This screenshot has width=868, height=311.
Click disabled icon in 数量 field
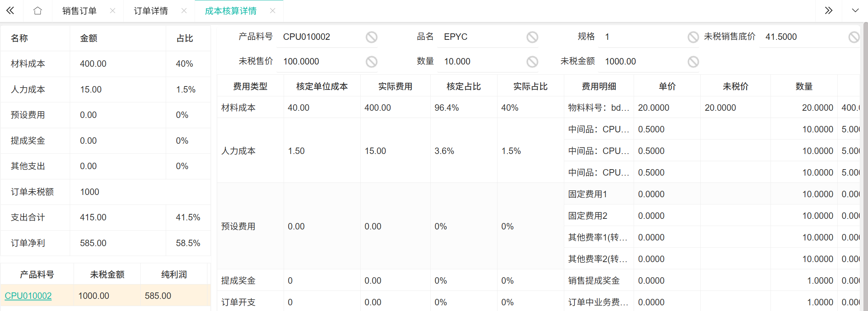(x=532, y=62)
